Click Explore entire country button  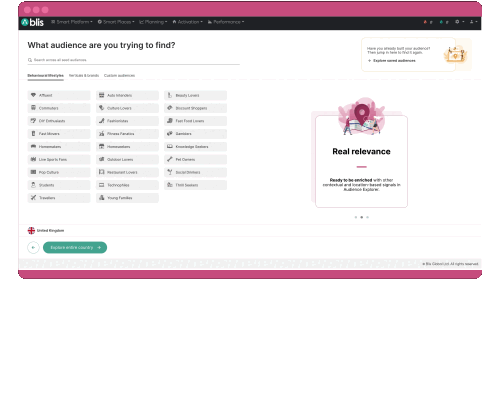pyautogui.click(x=75, y=247)
